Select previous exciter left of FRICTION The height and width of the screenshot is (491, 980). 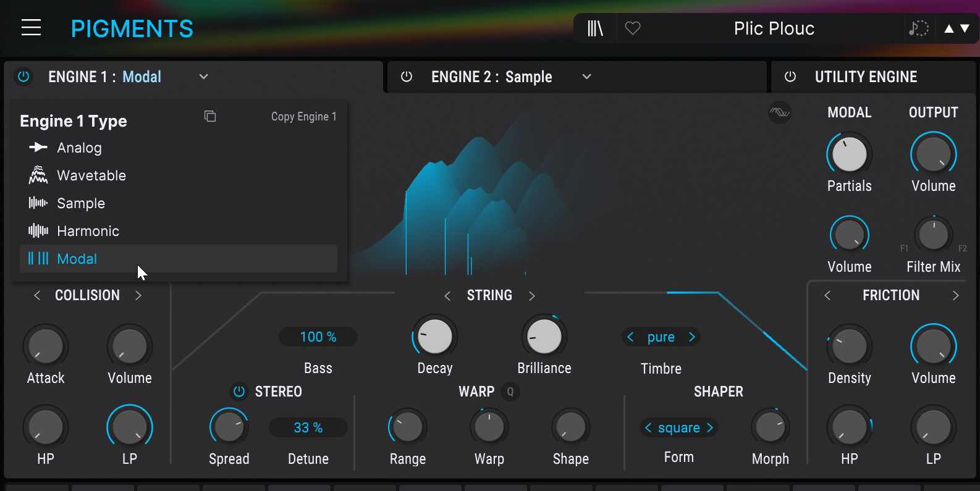pyautogui.click(x=827, y=295)
